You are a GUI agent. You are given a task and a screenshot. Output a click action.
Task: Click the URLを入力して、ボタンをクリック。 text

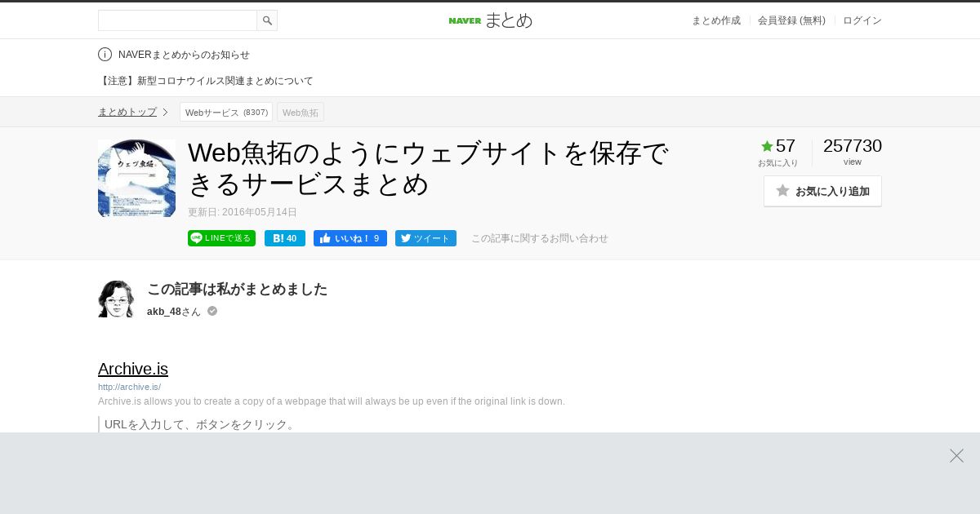[x=200, y=424]
